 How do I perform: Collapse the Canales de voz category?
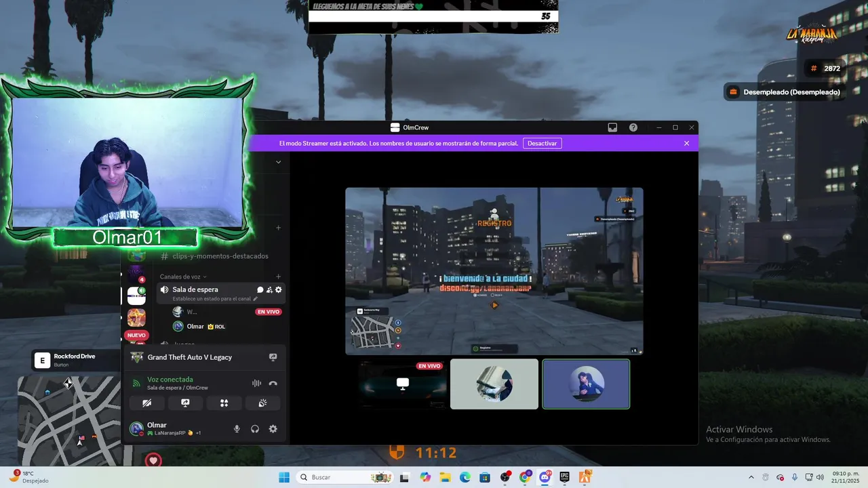click(183, 277)
